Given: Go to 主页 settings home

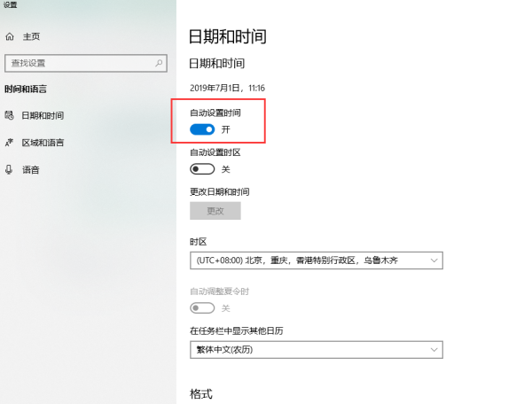Looking at the screenshot, I should pos(31,36).
